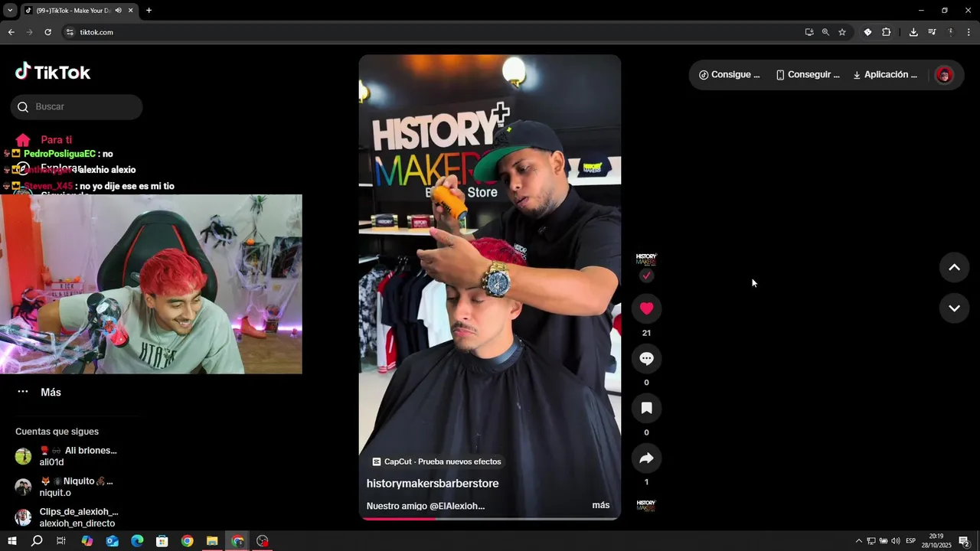This screenshot has height=551, width=980.
Task: Open the browser extensions puzzle icon
Action: coord(887,32)
